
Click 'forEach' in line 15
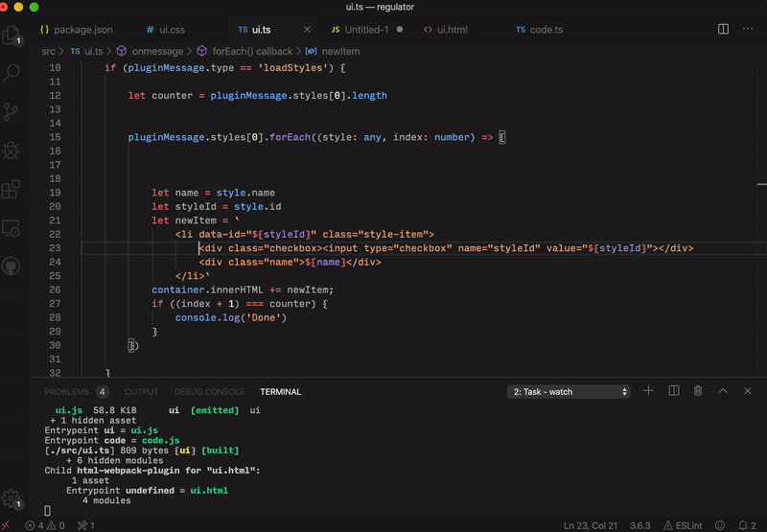pyautogui.click(x=291, y=137)
